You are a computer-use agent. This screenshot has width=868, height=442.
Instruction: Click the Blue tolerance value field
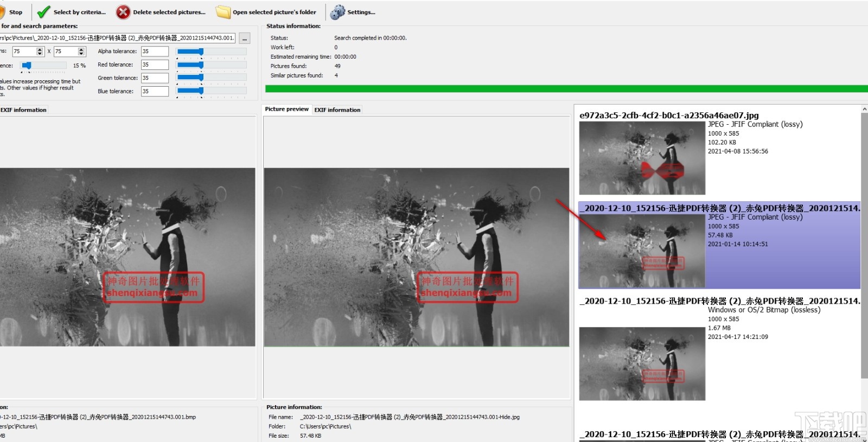coord(155,91)
